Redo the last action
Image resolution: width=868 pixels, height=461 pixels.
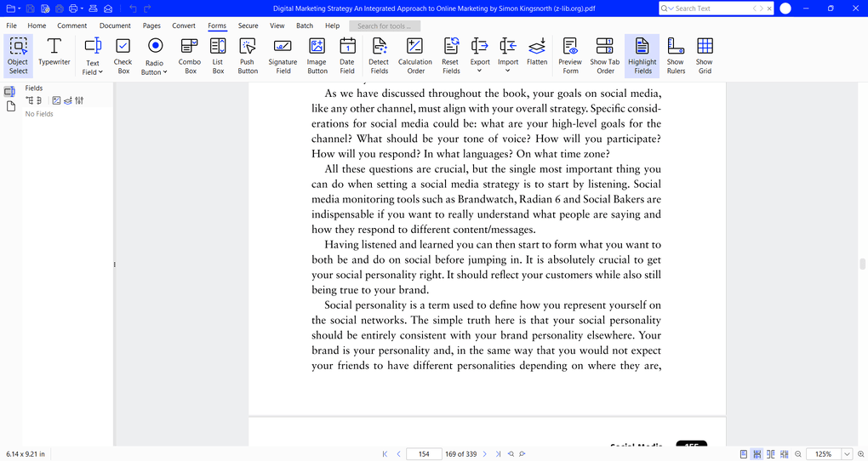pyautogui.click(x=147, y=9)
